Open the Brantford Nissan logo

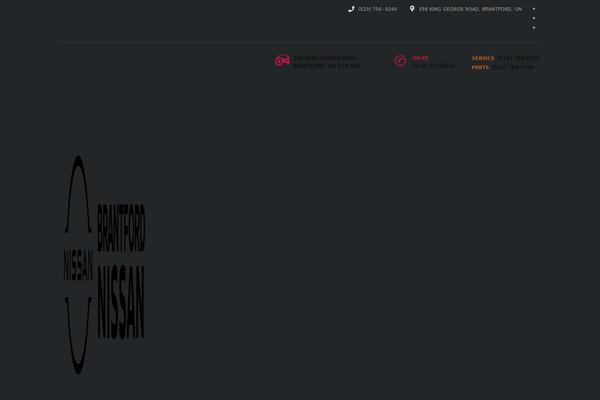pos(104,265)
